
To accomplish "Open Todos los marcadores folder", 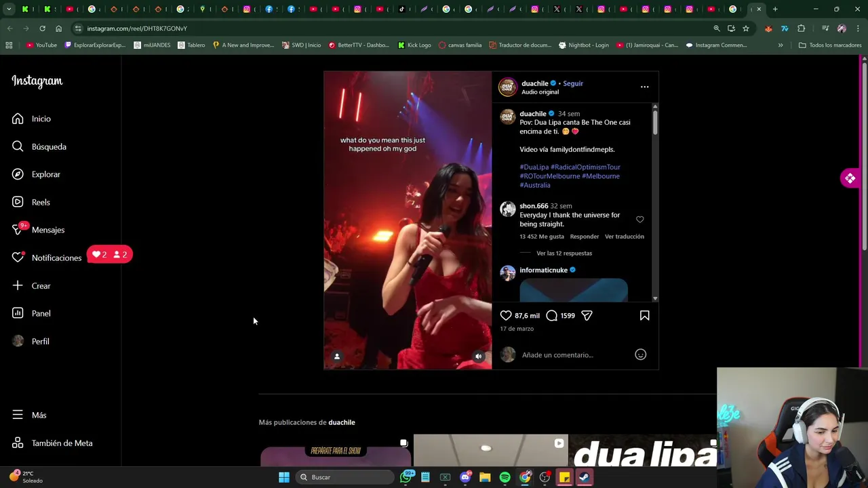I will pyautogui.click(x=830, y=45).
